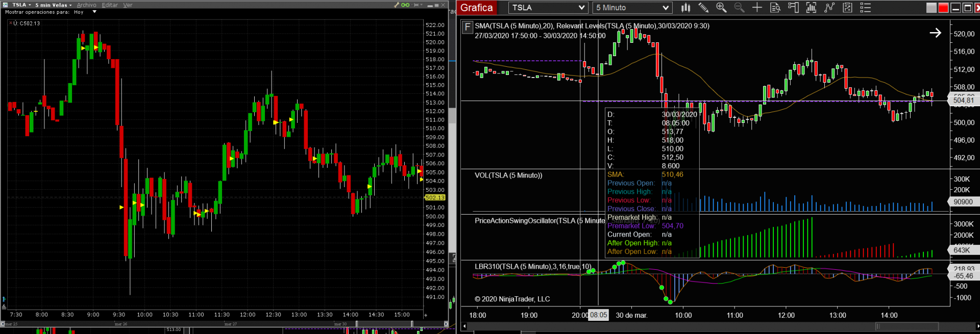
Task: Click the bottom-left corner icon in left chart
Action: click(4, 307)
